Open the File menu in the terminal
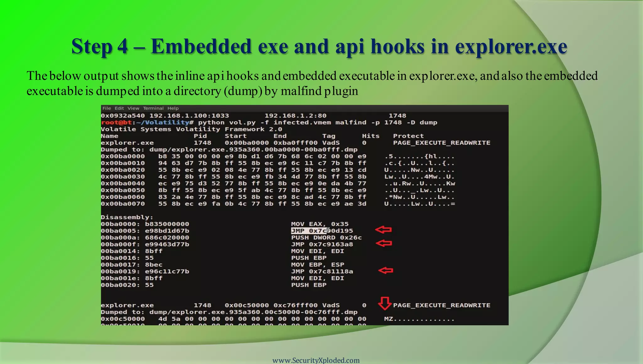 point(107,108)
